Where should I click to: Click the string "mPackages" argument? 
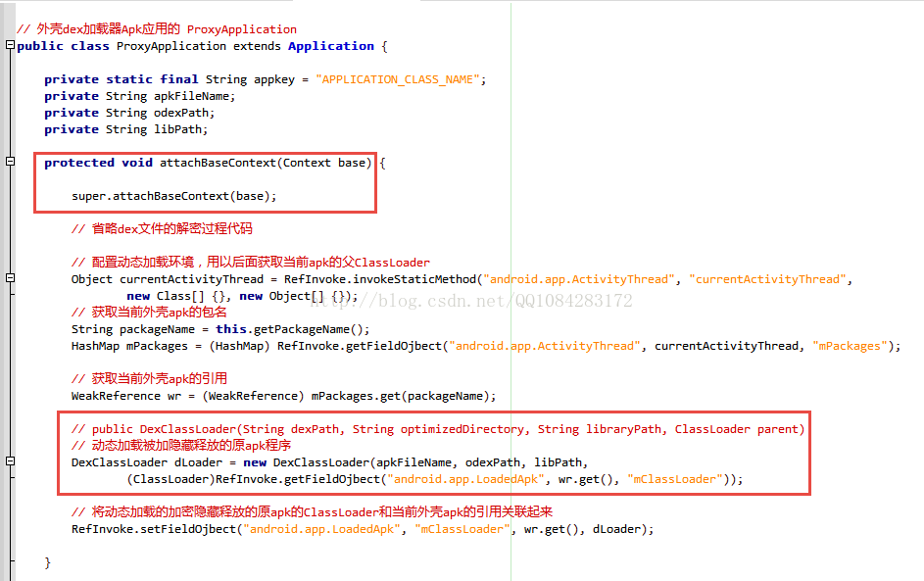pos(850,346)
